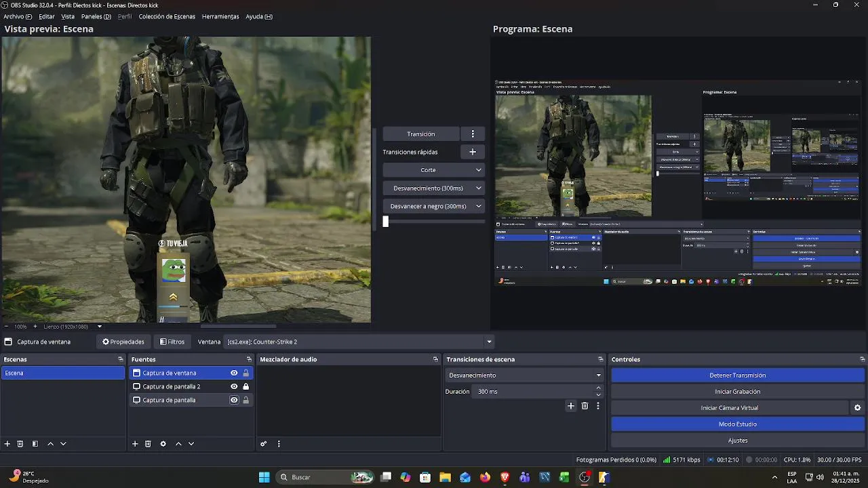
Task: Add a new scene with the plus icon
Action: [x=7, y=444]
